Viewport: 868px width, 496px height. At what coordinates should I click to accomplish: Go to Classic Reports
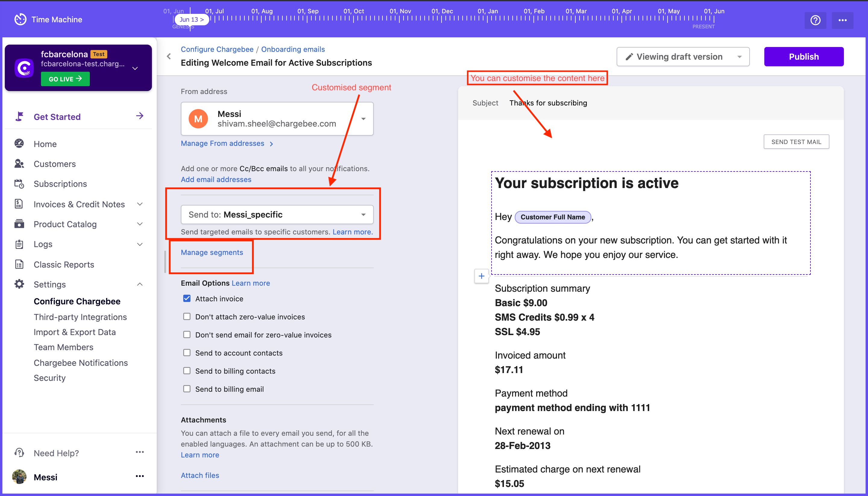(64, 265)
